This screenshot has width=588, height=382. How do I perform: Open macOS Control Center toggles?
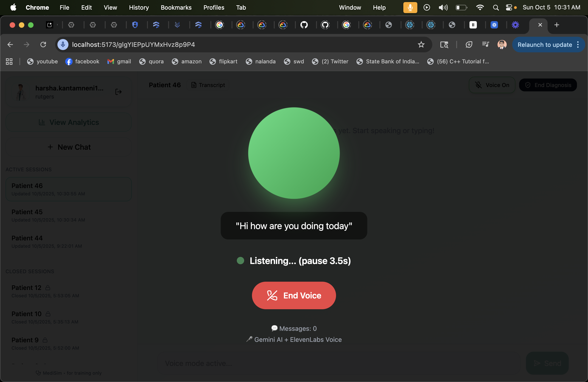pos(509,7)
